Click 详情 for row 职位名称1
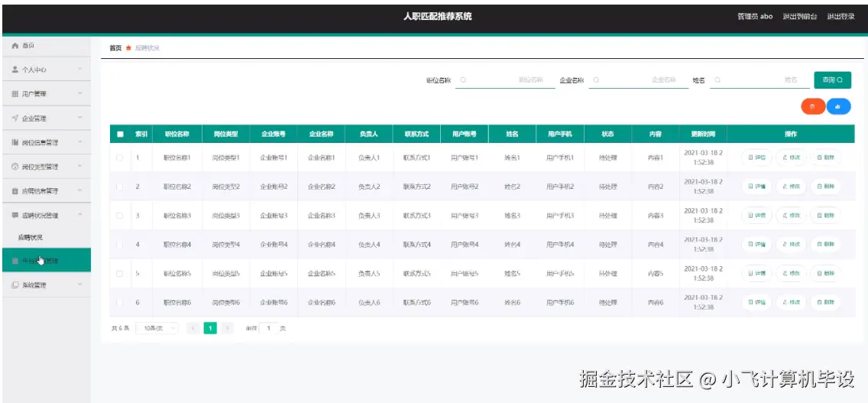Viewport: 868px width, 403px height. point(756,158)
